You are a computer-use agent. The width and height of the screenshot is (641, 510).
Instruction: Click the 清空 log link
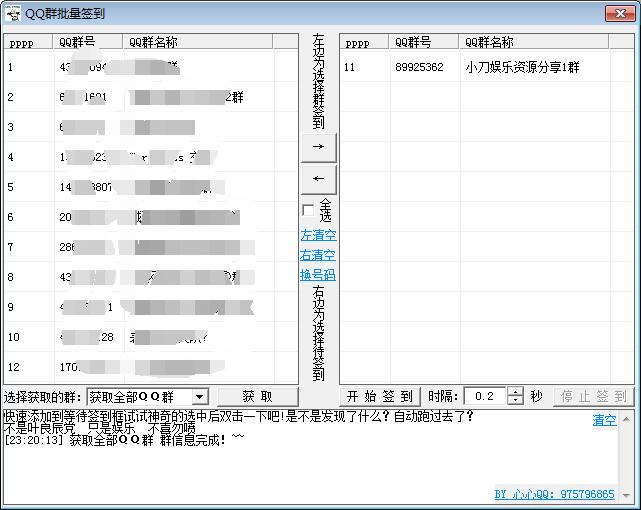(x=605, y=420)
